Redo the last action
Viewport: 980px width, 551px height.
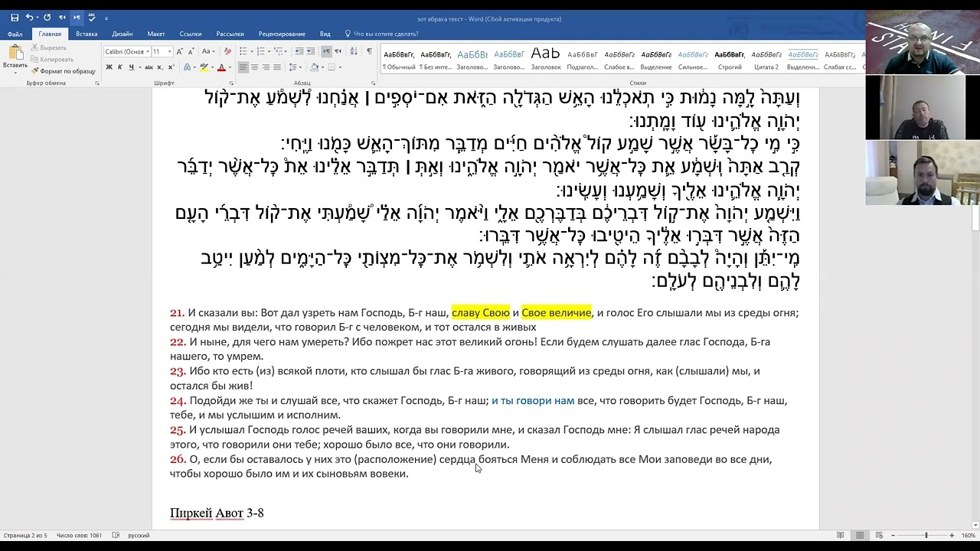tap(47, 18)
